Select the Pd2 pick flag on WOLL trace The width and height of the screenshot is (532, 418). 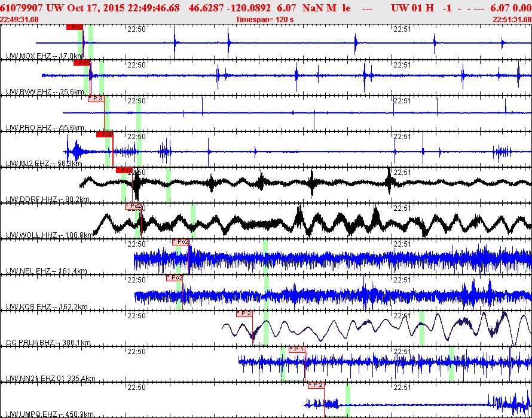(133, 206)
